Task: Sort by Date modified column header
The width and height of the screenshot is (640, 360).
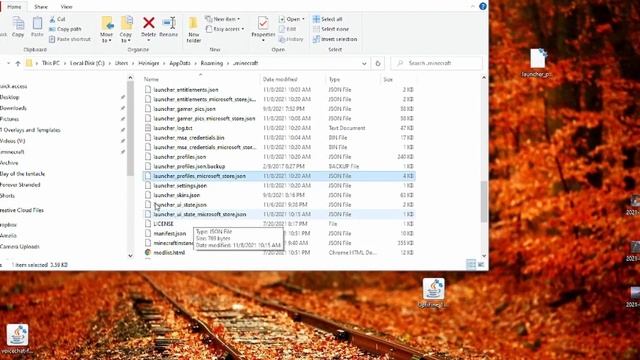Action: point(280,79)
